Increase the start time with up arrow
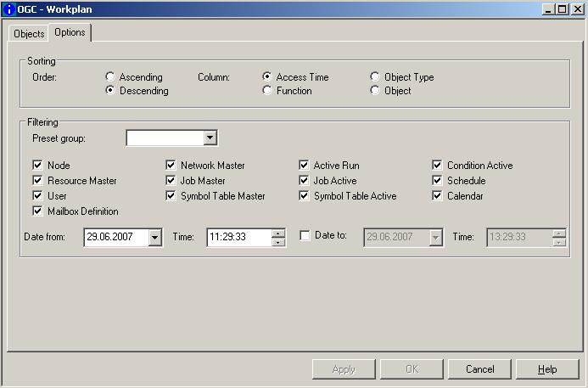 point(278,233)
